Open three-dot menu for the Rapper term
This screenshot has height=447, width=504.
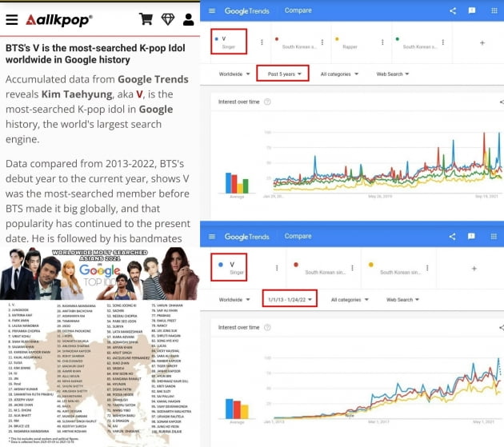tap(382, 42)
